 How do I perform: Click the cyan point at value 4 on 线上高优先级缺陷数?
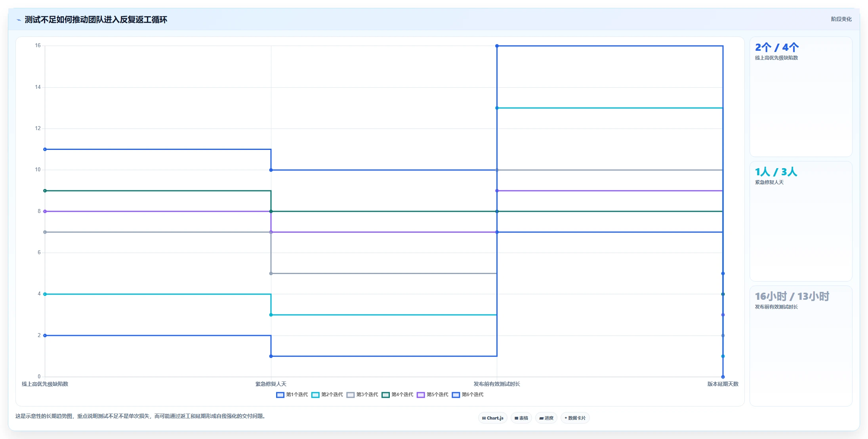[45, 294]
